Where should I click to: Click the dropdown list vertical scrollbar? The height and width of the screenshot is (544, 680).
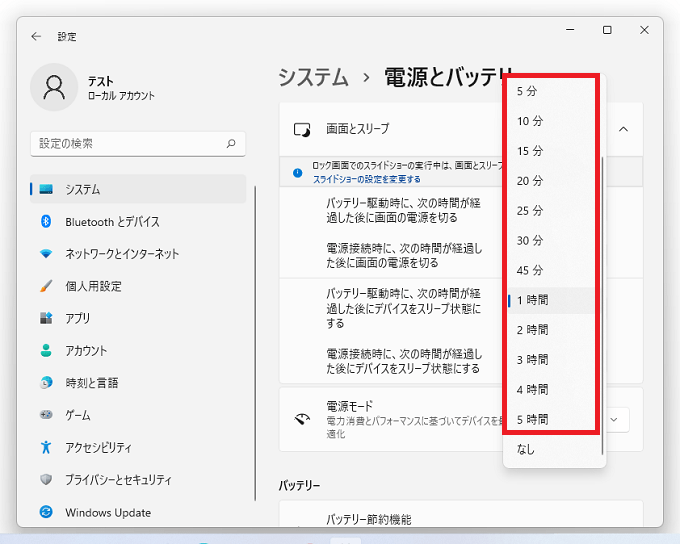point(602,306)
